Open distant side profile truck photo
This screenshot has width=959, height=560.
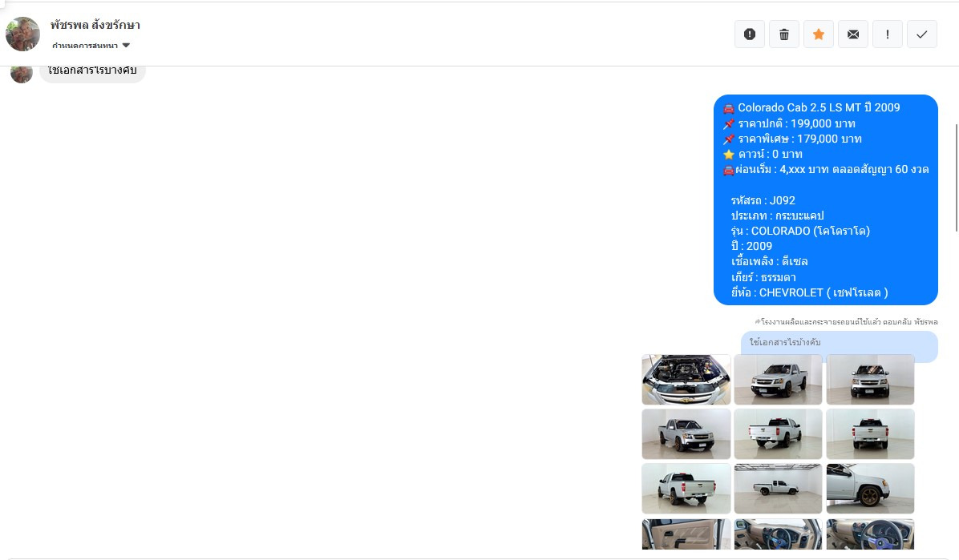click(x=778, y=489)
